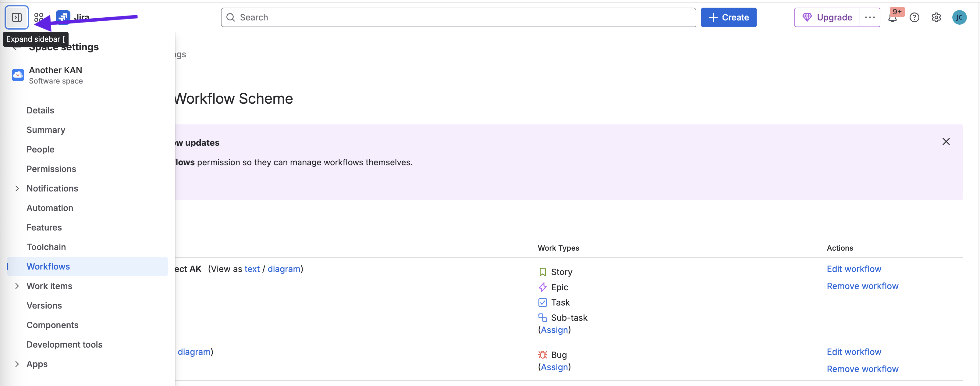Expand the Work items section
The height and width of the screenshot is (386, 980).
[x=17, y=286]
